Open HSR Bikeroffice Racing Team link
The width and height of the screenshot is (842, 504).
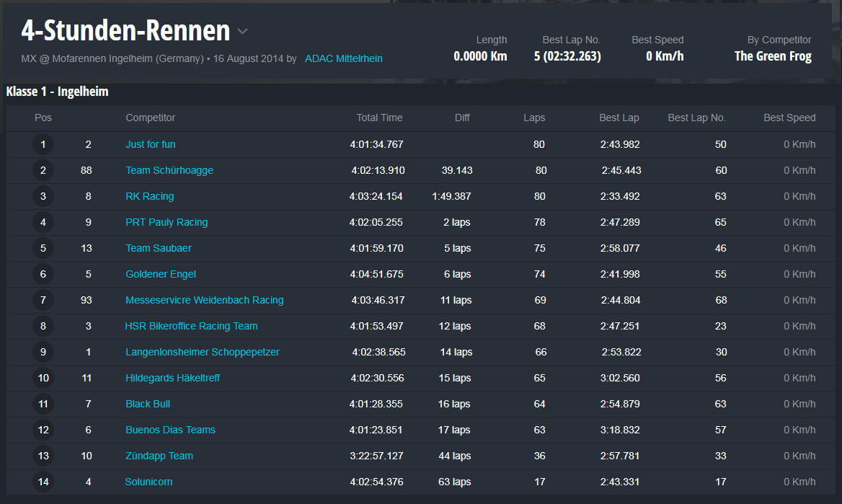(191, 326)
